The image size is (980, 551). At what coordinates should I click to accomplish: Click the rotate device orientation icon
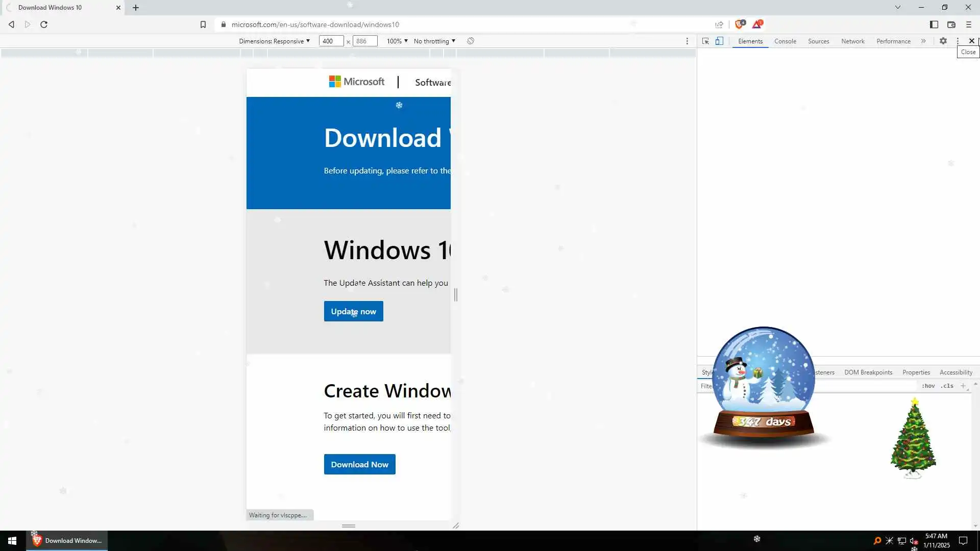[471, 41]
